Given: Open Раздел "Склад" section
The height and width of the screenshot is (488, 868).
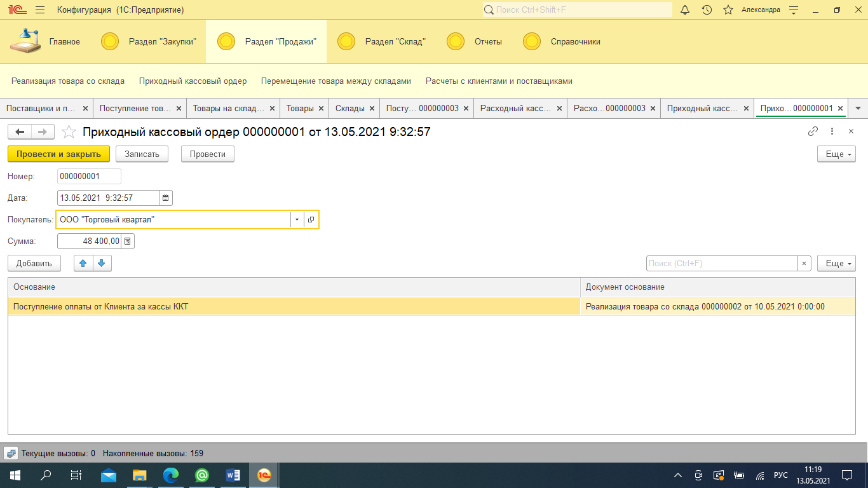Looking at the screenshot, I should point(381,41).
